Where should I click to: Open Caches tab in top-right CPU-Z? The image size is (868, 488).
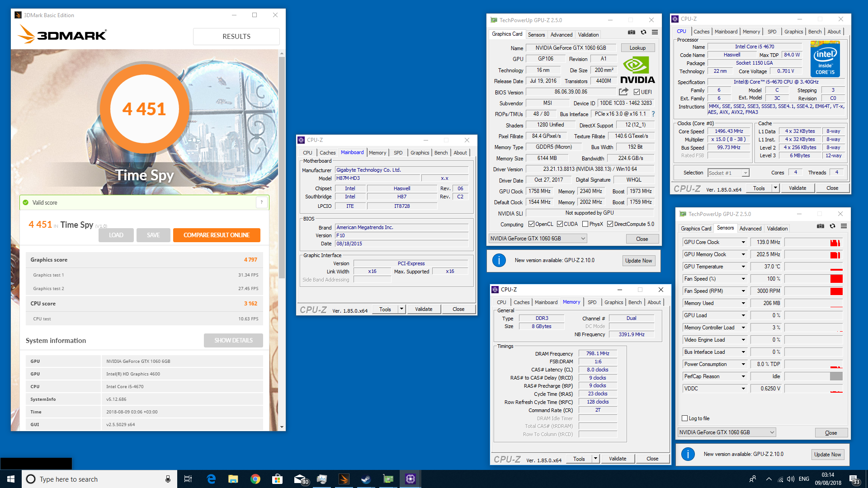click(701, 32)
